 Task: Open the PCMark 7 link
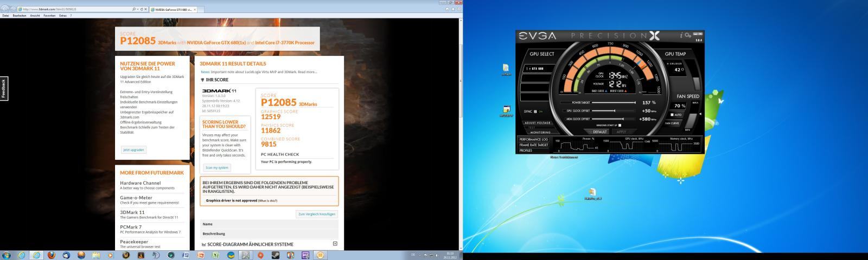click(131, 227)
